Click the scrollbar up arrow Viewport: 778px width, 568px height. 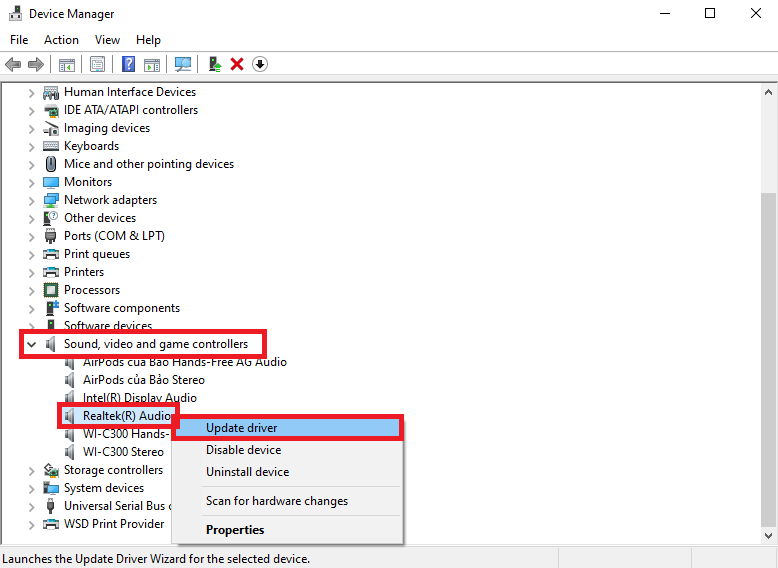(x=768, y=92)
